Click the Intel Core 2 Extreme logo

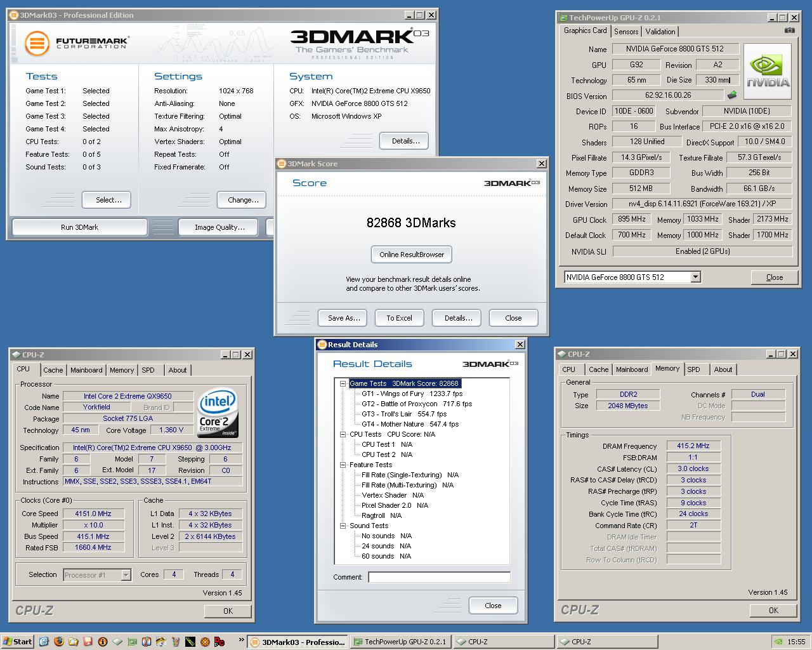coord(218,413)
